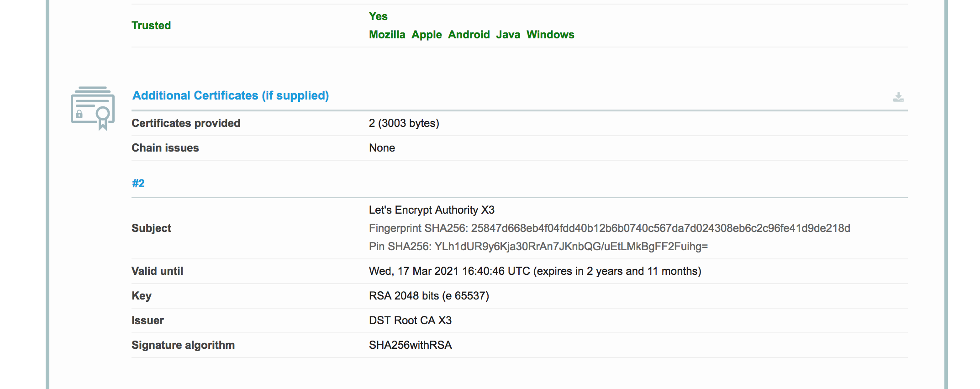
Task: Click the download certificates icon
Action: click(x=898, y=97)
